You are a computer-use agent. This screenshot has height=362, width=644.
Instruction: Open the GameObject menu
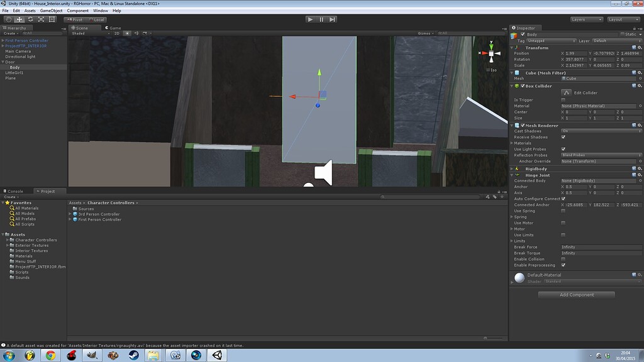coord(51,10)
